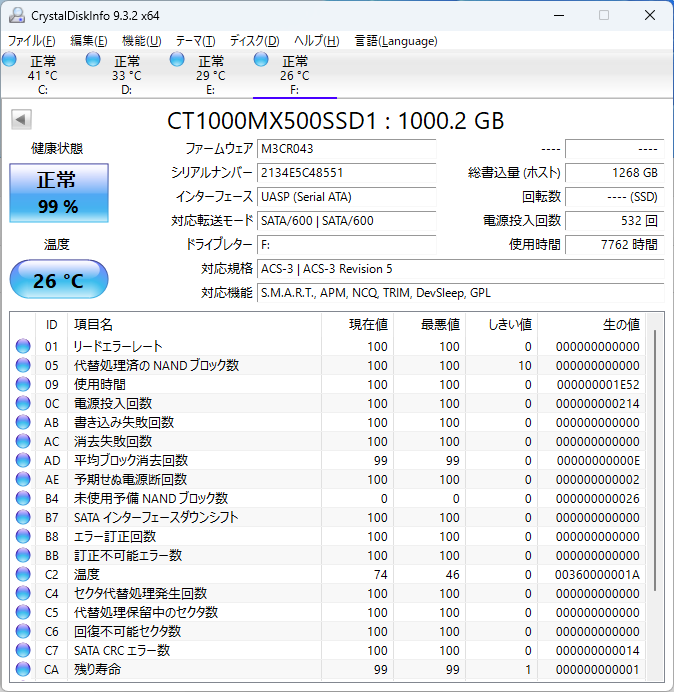Click the firmware field M3CR043

click(x=346, y=149)
